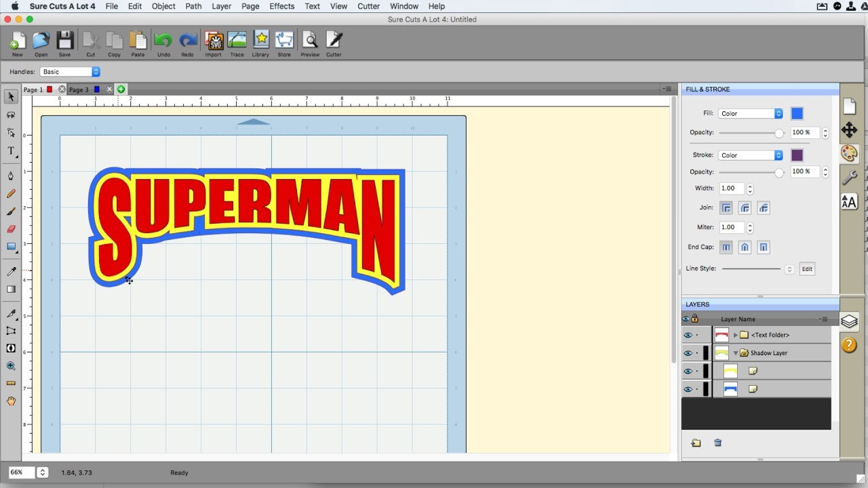
Task: Open the Position & Size panel
Action: tap(849, 129)
